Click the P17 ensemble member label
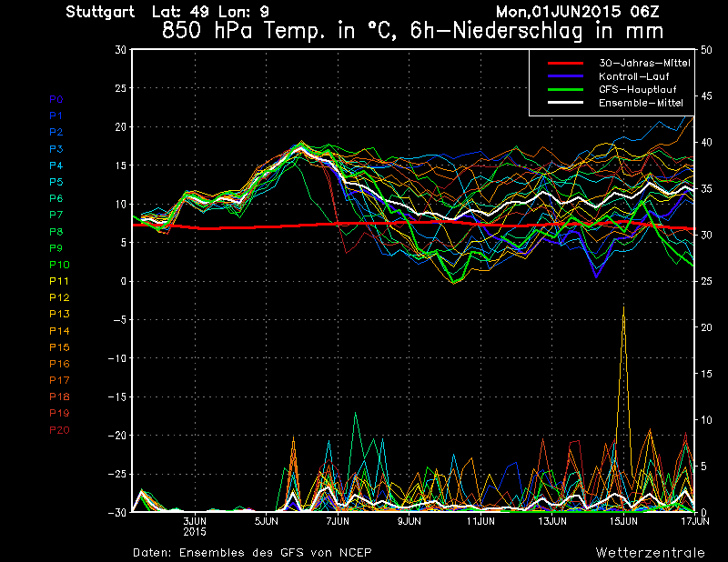Screen dimensions: 728x562 [59, 380]
